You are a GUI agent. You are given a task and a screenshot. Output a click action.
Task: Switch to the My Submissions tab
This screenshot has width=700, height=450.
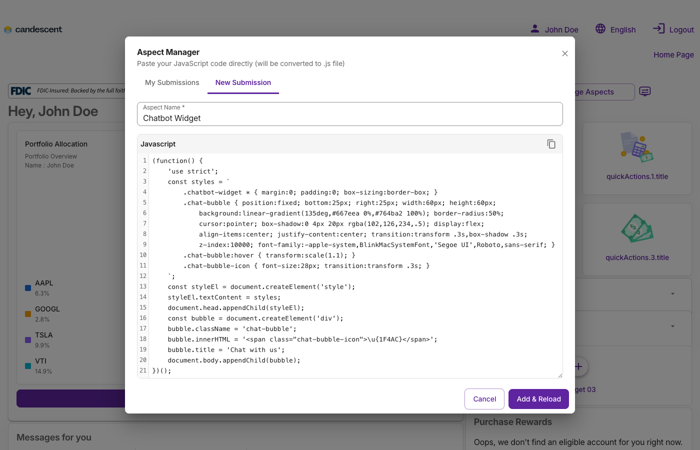172,83
